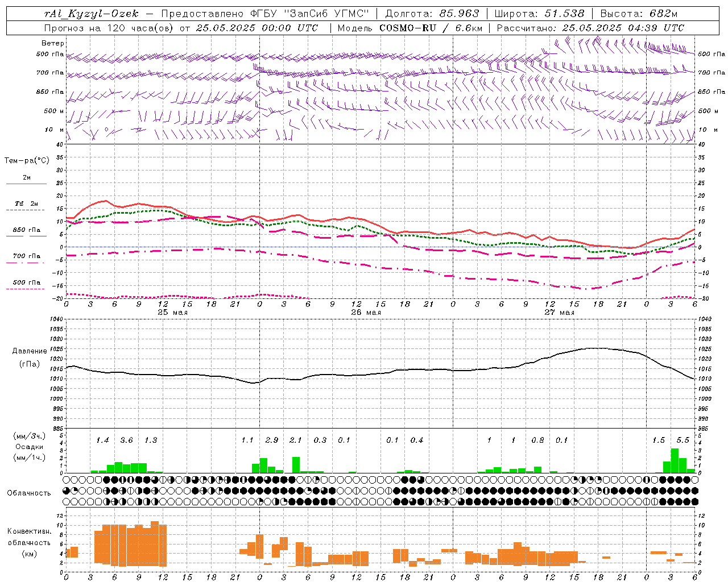This screenshot has height=582, width=728.
Task: Click the 2.1 precipitation total
Action: click(x=296, y=440)
